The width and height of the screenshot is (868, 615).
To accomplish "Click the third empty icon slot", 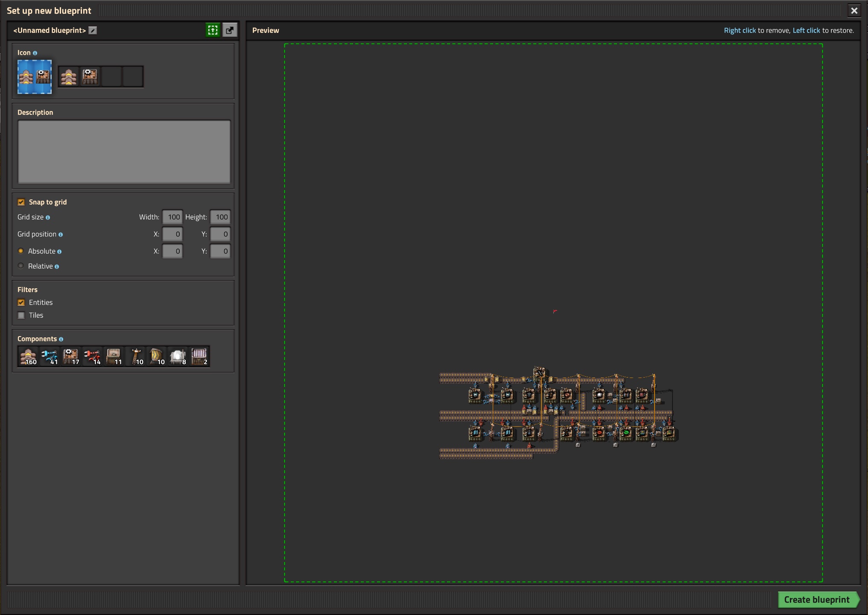I will (111, 76).
